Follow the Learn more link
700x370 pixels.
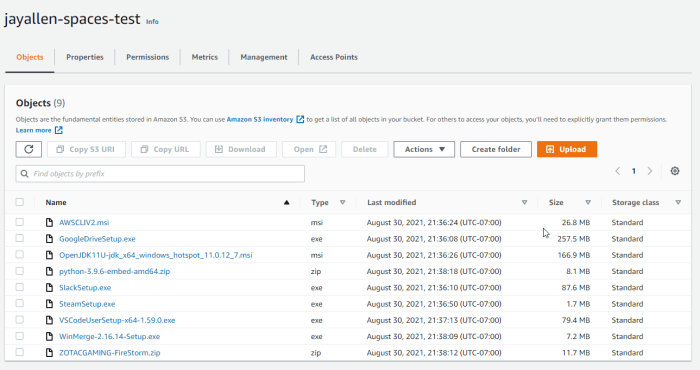click(x=33, y=130)
